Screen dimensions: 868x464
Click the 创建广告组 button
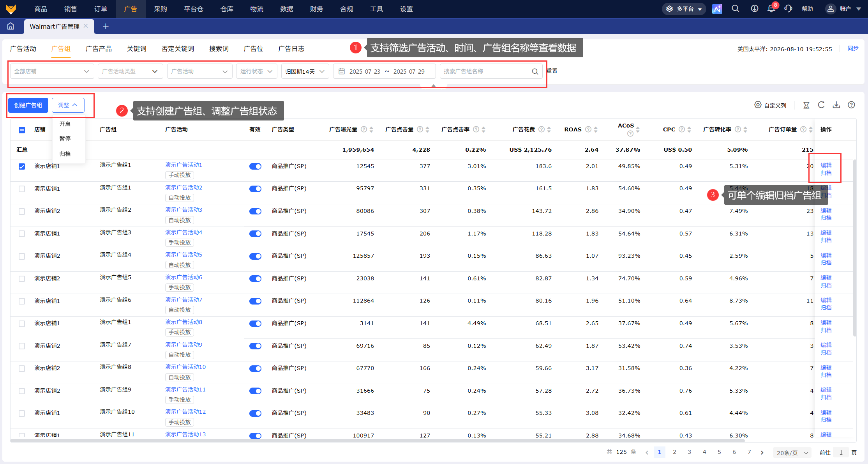tap(28, 105)
